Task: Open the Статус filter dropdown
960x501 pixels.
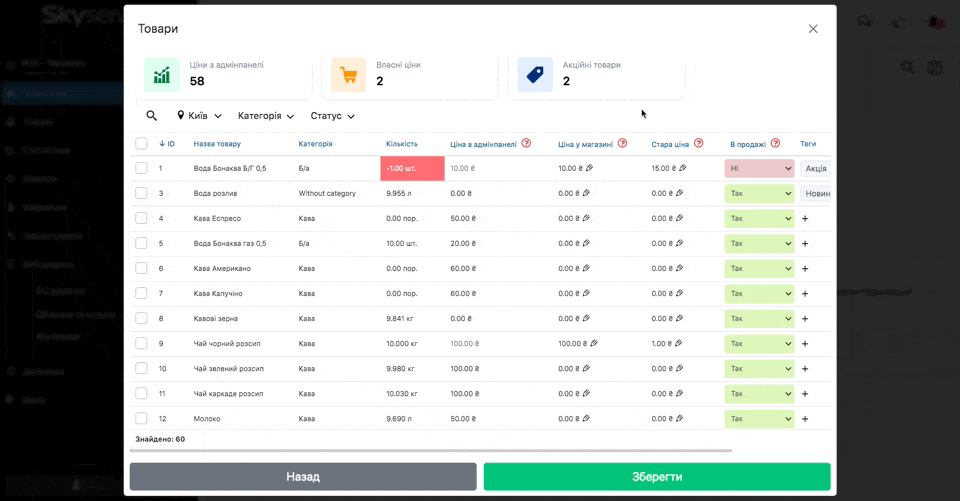Action: (332, 116)
